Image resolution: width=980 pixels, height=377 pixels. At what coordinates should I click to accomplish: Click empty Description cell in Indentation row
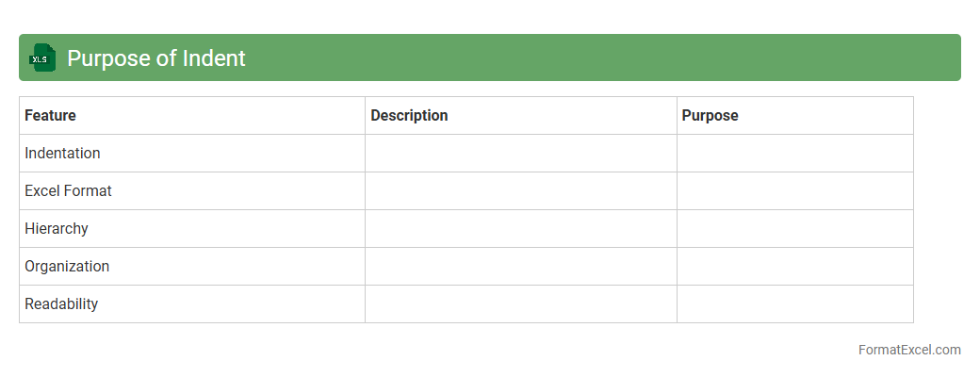pyautogui.click(x=520, y=153)
